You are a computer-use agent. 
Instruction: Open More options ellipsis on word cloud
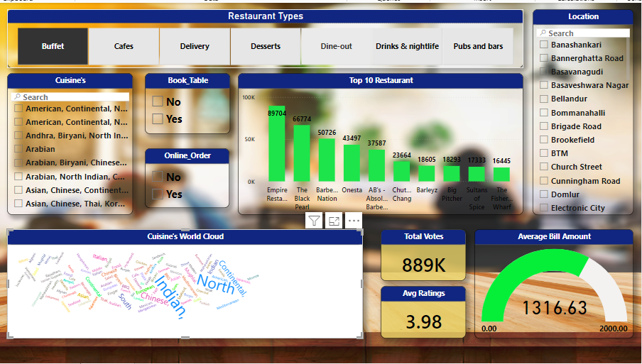(354, 221)
